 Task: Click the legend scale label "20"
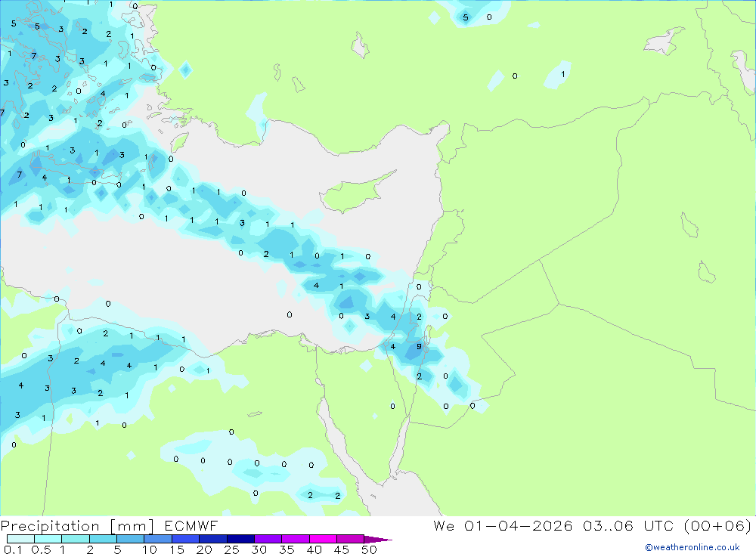click(x=204, y=549)
